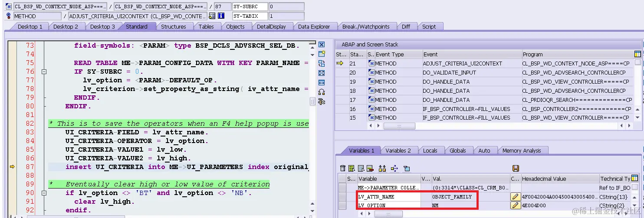The height and width of the screenshot is (218, 644).
Task: Click the document icon left of the program name field
Action: [x=9, y=7]
